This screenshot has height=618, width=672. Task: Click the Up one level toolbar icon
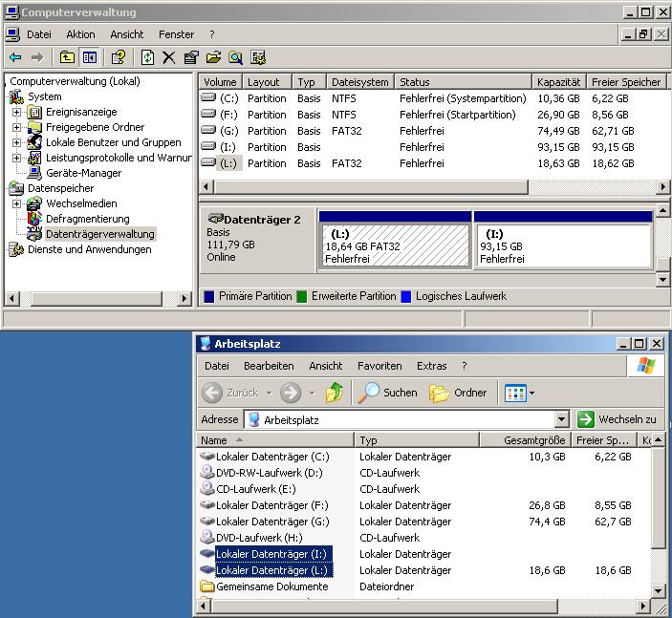(x=67, y=57)
